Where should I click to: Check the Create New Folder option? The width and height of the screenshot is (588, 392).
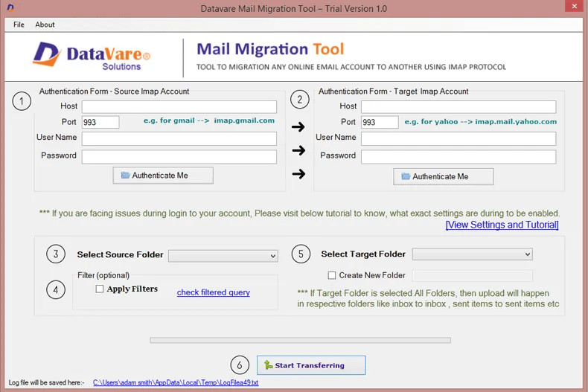(x=332, y=275)
